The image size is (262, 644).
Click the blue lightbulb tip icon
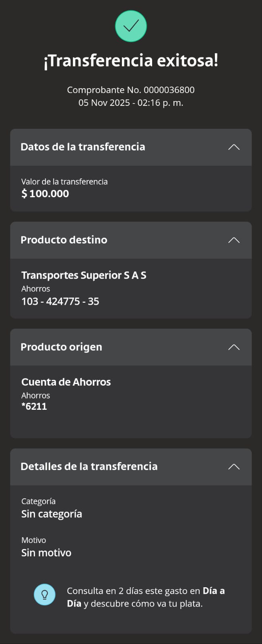point(45,594)
